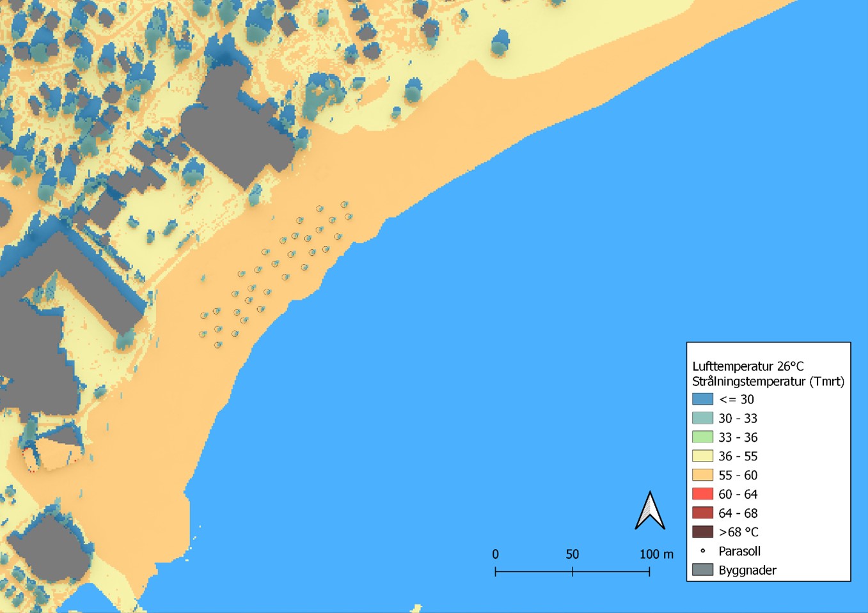Image resolution: width=868 pixels, height=613 pixels.
Task: Pick the '36 - 55' pale yellow swatch
Action: [702, 456]
